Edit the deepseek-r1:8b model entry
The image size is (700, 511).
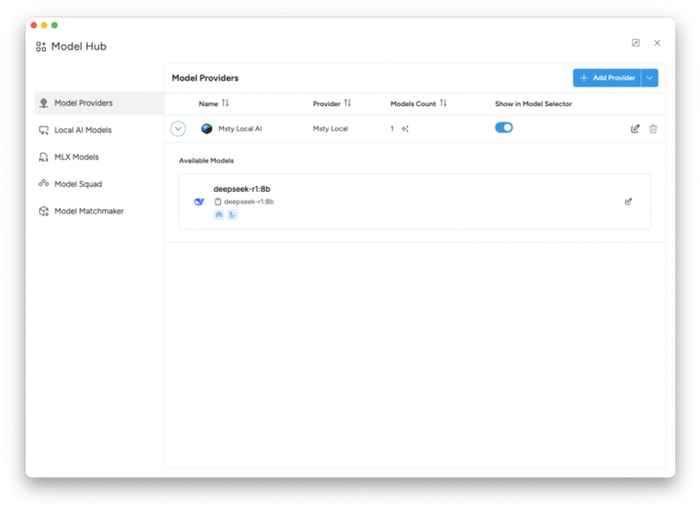pyautogui.click(x=628, y=202)
